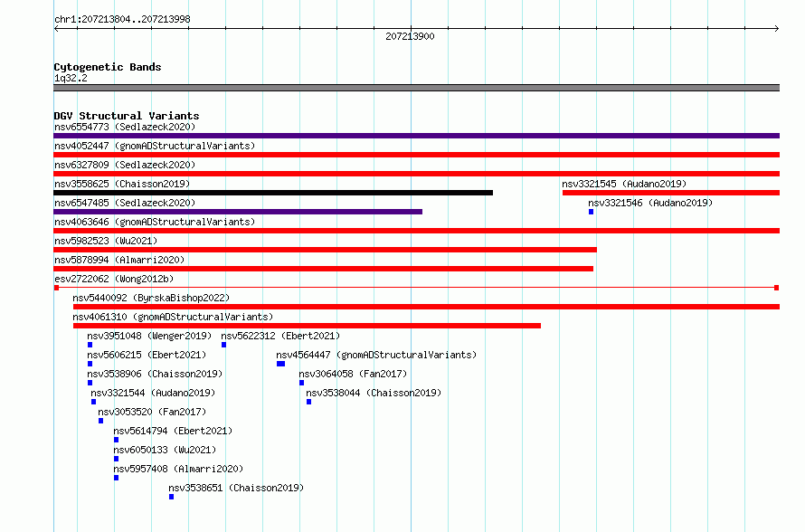Screen dimensions: 805x532
Task: Select the purple nsv6554773 variant bar
Action: 416,136
